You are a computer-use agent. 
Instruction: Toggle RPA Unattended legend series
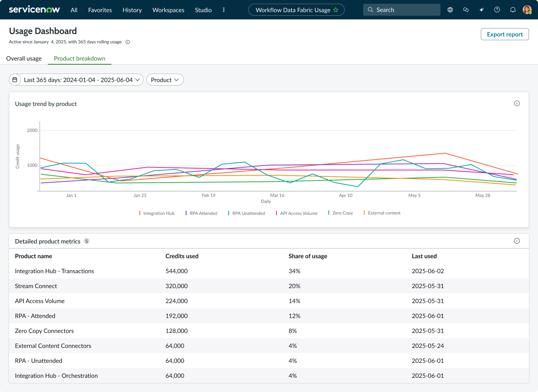(x=247, y=213)
